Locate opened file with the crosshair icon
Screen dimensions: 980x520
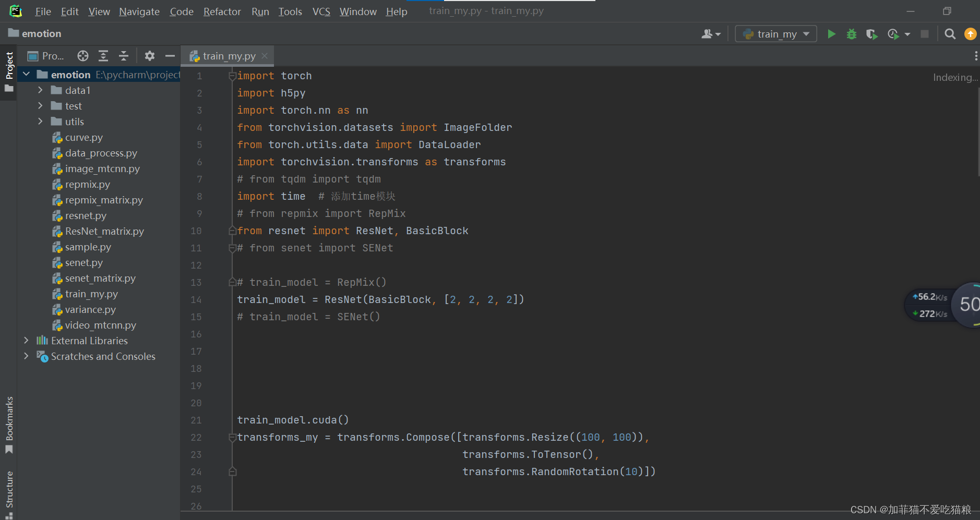point(83,56)
